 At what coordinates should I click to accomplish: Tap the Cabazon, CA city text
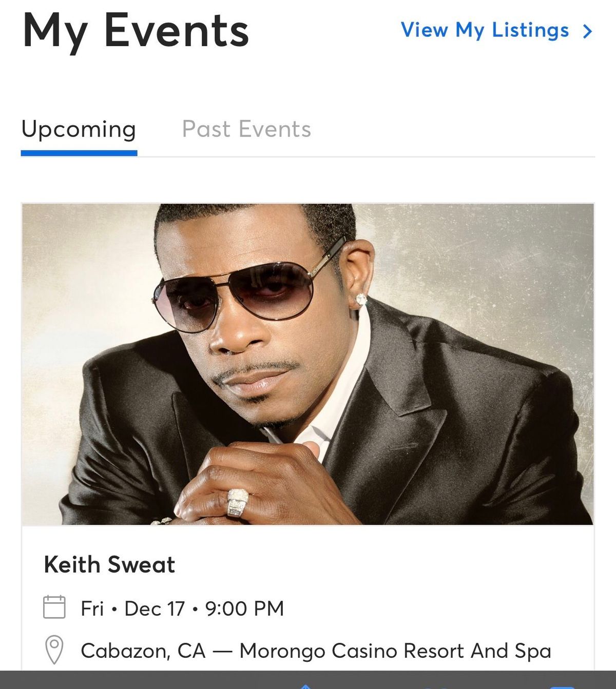pyautogui.click(x=143, y=651)
